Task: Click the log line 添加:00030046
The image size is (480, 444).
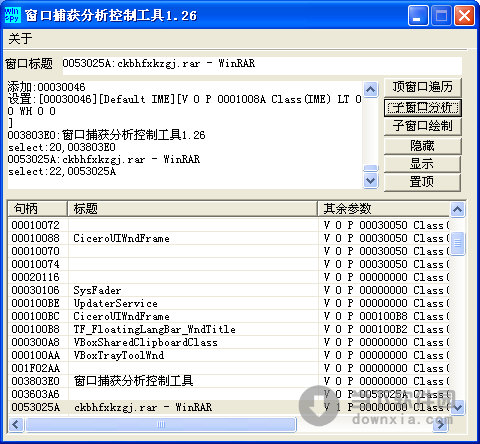Action: pos(46,87)
